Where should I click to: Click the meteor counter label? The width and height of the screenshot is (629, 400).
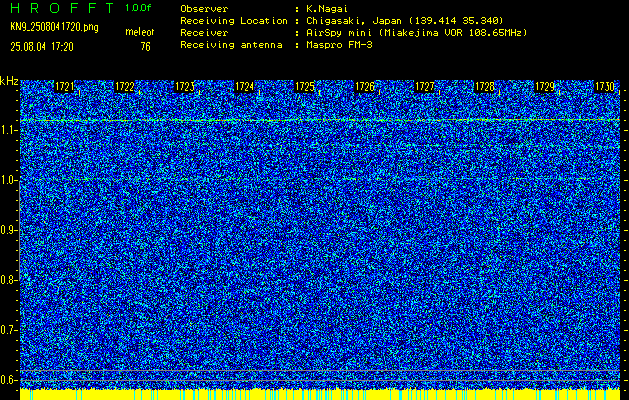[140, 32]
